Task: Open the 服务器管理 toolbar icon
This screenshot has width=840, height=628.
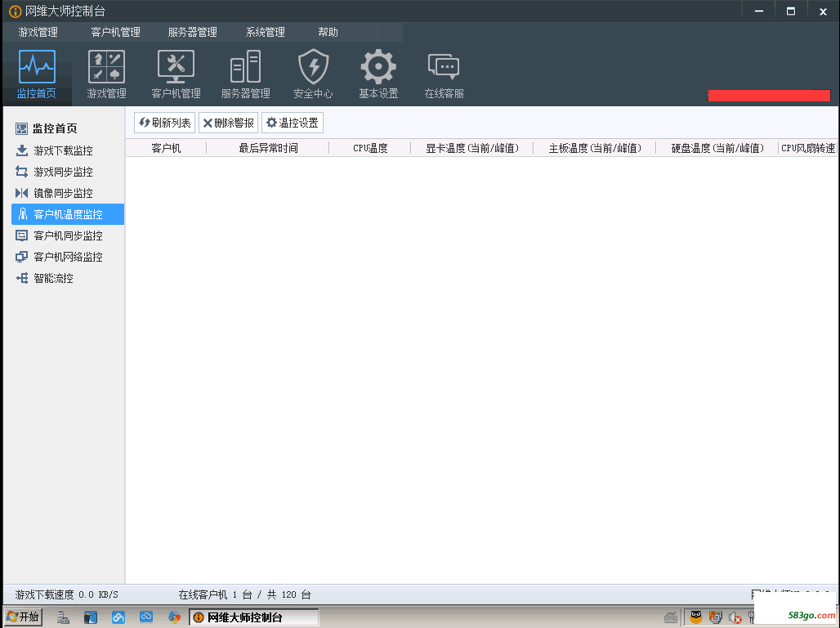Action: point(245,74)
